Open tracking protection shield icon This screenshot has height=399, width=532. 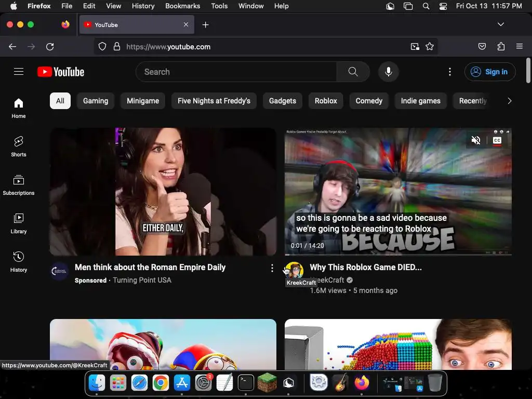pos(102,46)
